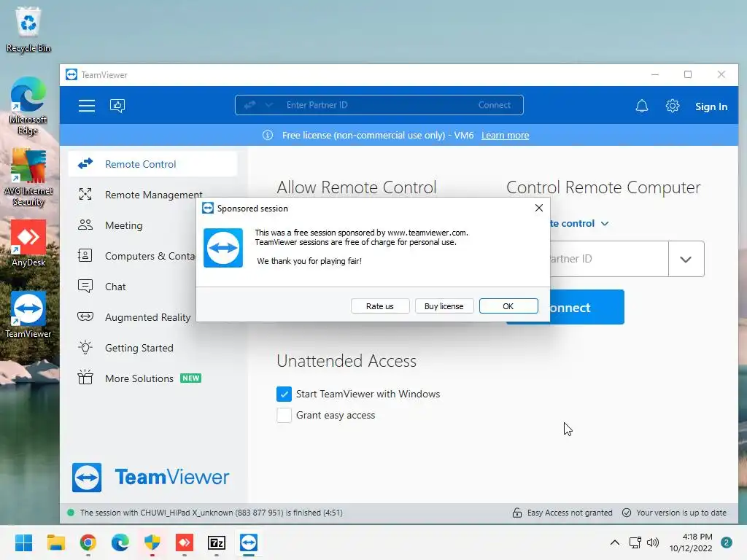Select Remote Management in sidebar
Screen dimensions: 747x560
point(152,194)
